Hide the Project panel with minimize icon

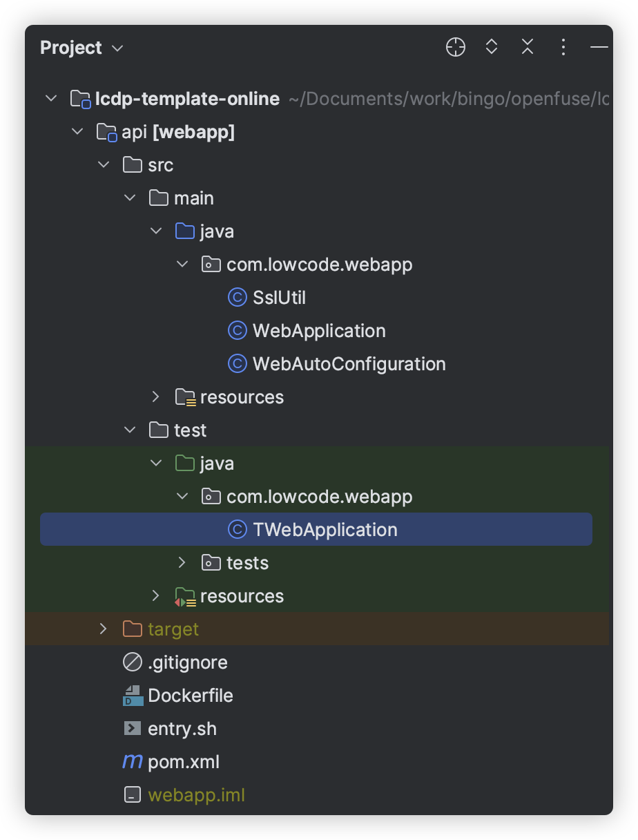coord(599,48)
